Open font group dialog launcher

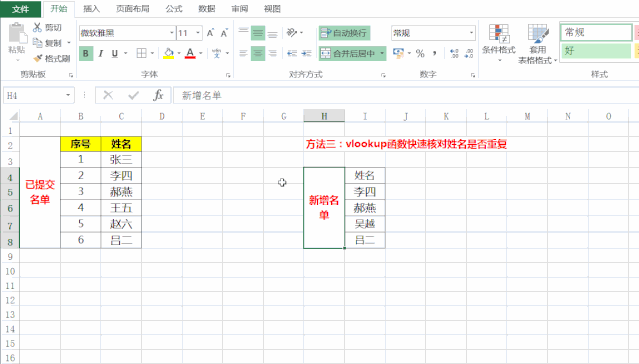(x=228, y=75)
